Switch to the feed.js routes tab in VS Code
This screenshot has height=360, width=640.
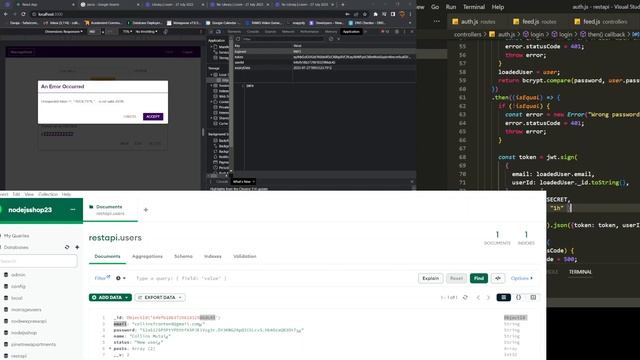tap(535, 21)
